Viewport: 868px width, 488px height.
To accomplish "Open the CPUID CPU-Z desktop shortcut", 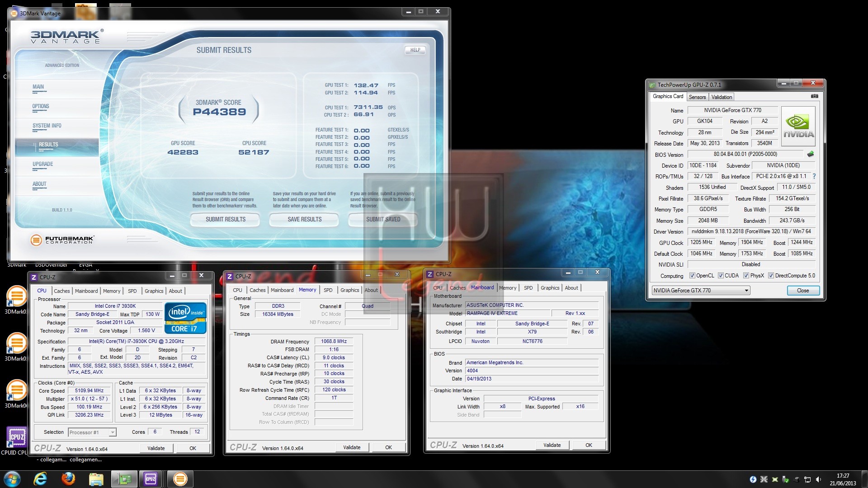I will coord(16,441).
